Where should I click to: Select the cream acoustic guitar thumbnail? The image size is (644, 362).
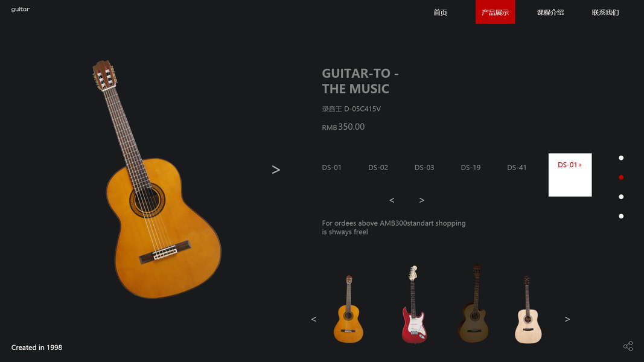tap(528, 310)
